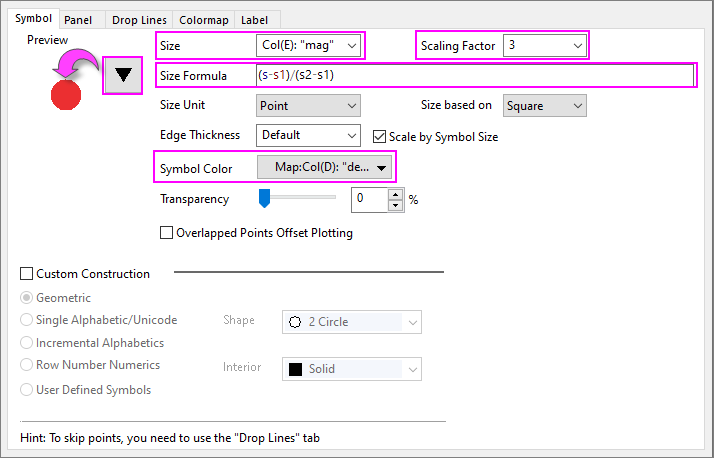The image size is (714, 458).
Task: Decrease transparency with the spinner down arrow
Action: point(395,205)
